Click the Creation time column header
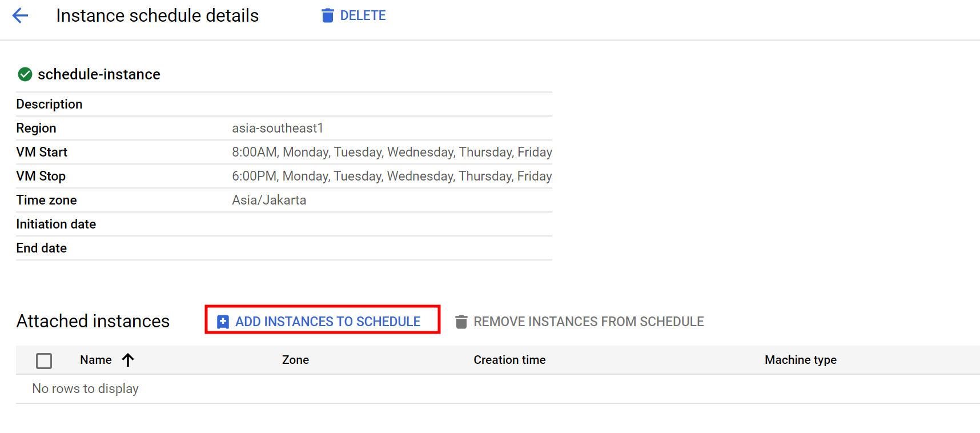 click(x=509, y=360)
